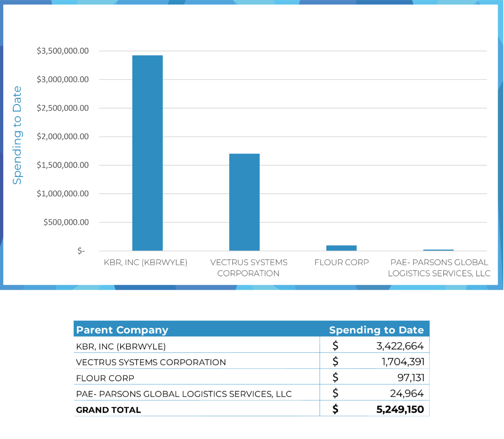Viewport: 504px width, 439px height.
Task: Click the Spending to Date table header
Action: (x=376, y=330)
